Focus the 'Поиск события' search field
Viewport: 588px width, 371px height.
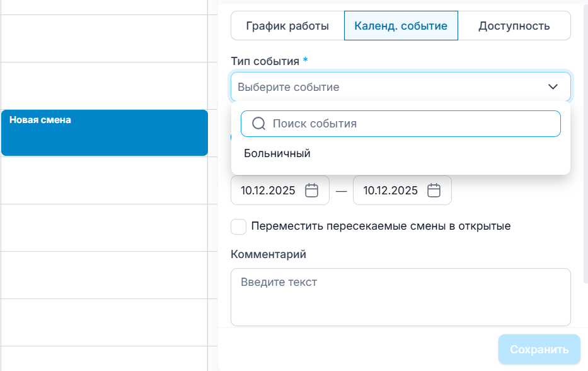(x=410, y=124)
